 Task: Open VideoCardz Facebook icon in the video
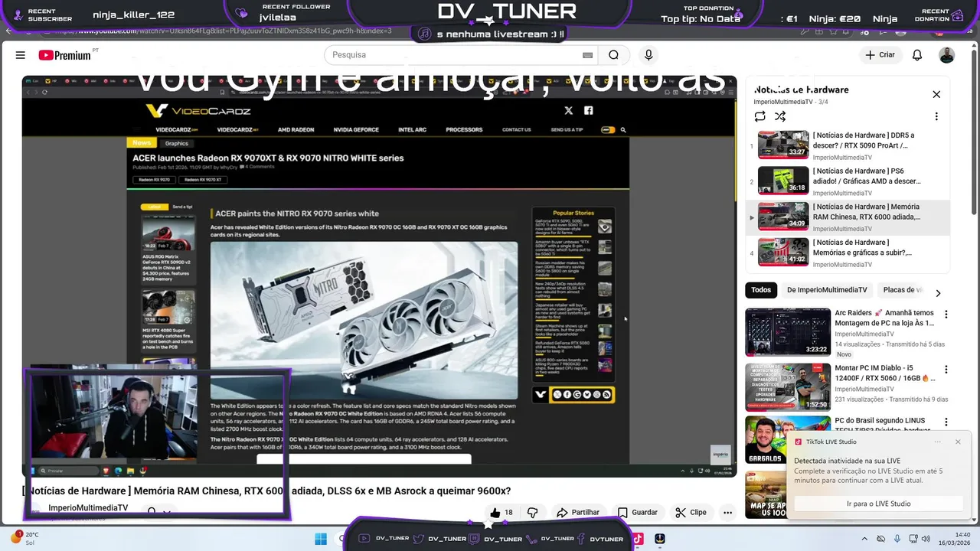coord(588,111)
